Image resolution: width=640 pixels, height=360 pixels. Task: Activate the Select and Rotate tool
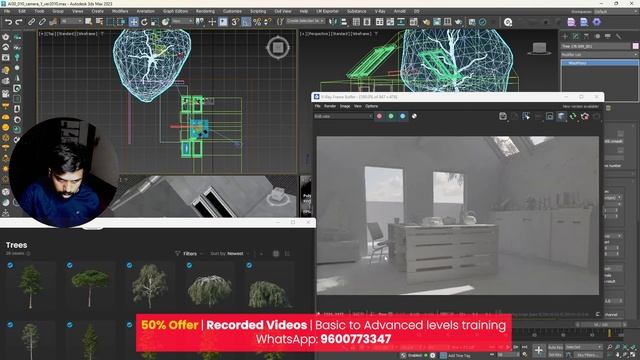coord(144,22)
